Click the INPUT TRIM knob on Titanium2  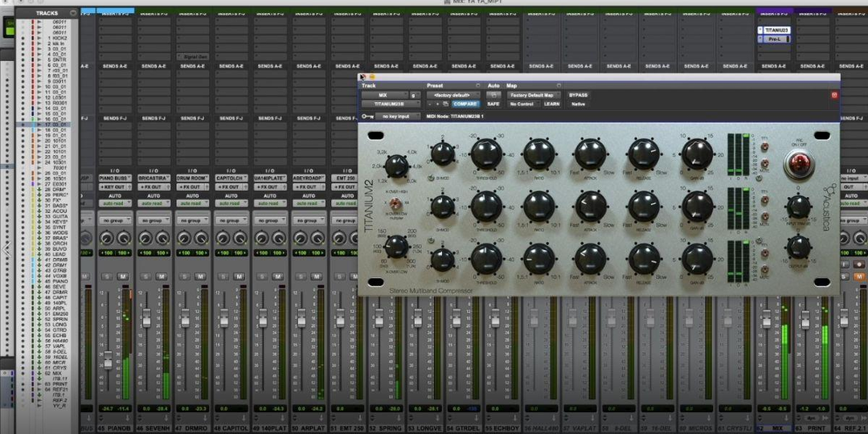point(799,207)
